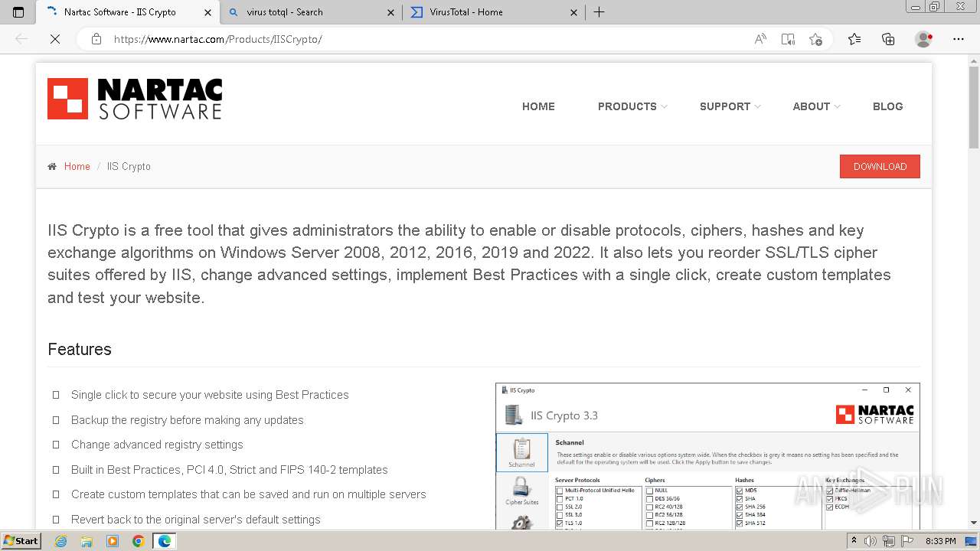This screenshot has height=551, width=980.
Task: Click 'Backup the registry before making any updates'
Action: (188, 420)
